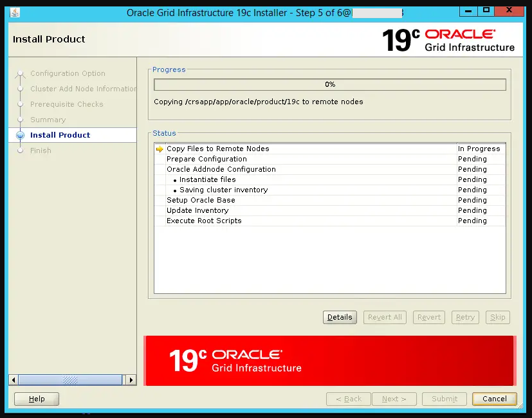This screenshot has width=532, height=418.
Task: Click the Copying to remote nodes message text
Action: pos(258,102)
